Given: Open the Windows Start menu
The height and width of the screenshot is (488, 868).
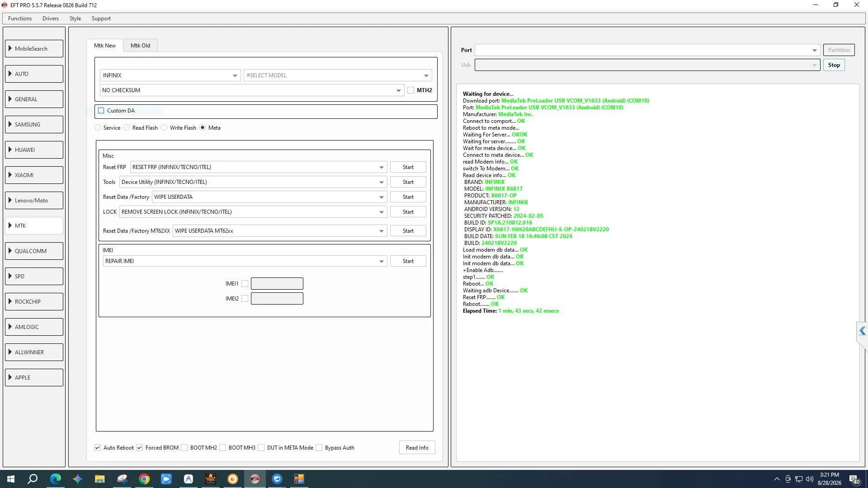Looking at the screenshot, I should (11, 479).
